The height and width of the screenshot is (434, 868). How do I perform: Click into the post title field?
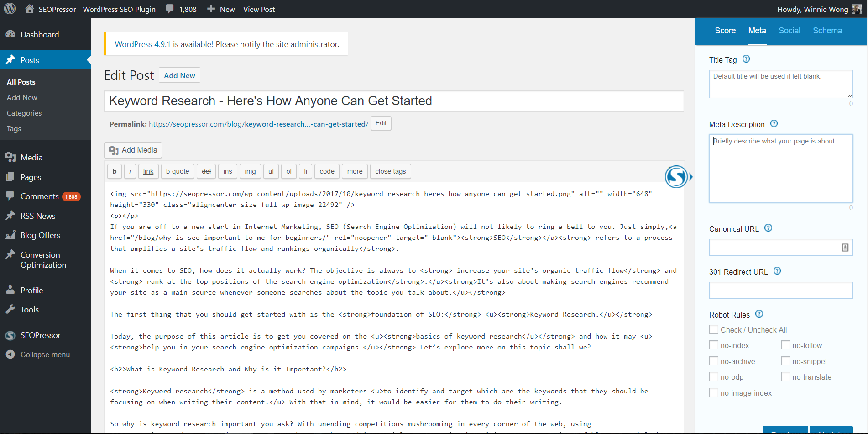[394, 101]
